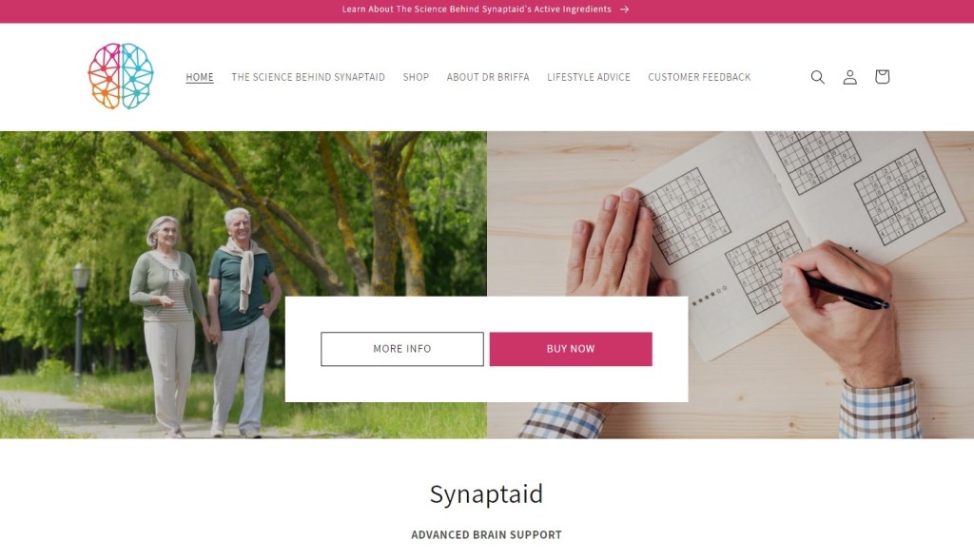Click the Synaptaid heading text
The width and height of the screenshot is (974, 560).
click(486, 494)
